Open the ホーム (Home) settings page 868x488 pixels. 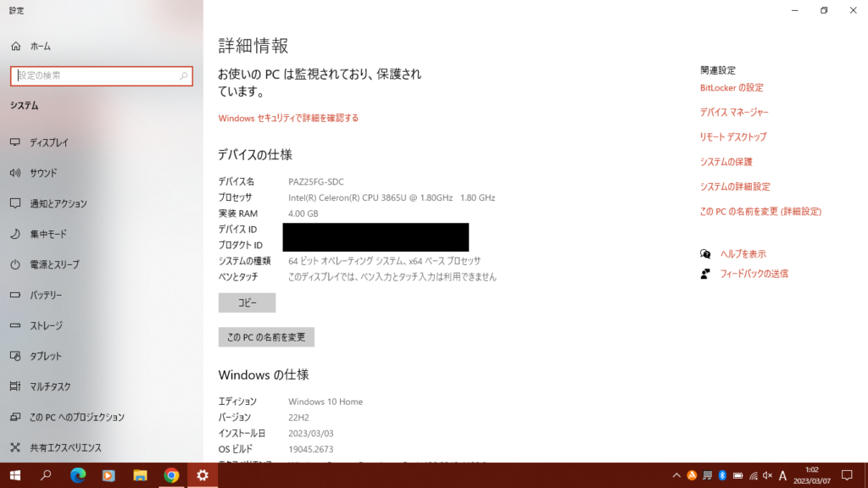tap(39, 46)
